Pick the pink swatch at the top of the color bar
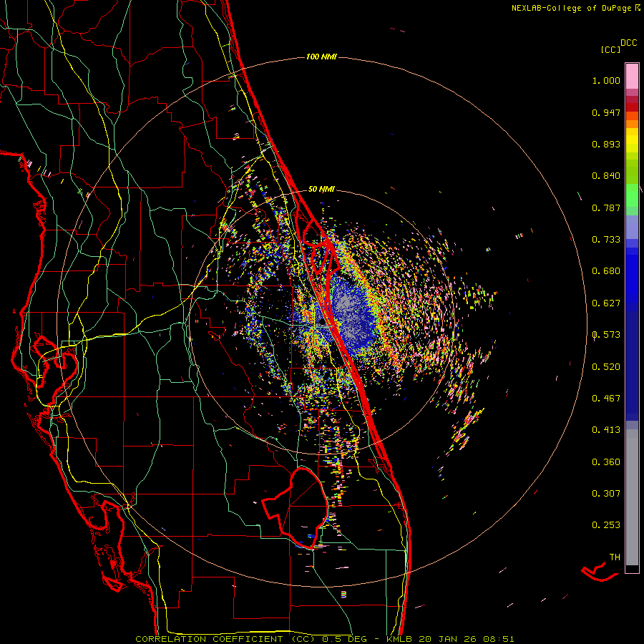This screenshot has height=644, width=644. tap(632, 76)
